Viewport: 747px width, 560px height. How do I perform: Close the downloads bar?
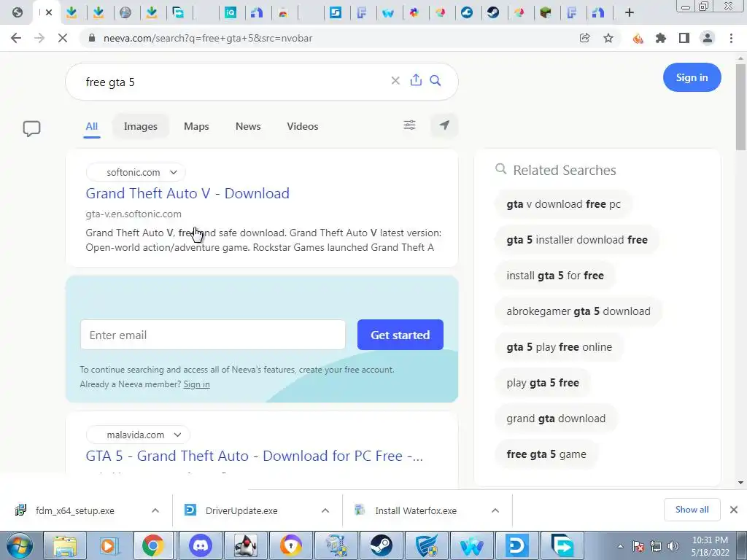point(734,510)
